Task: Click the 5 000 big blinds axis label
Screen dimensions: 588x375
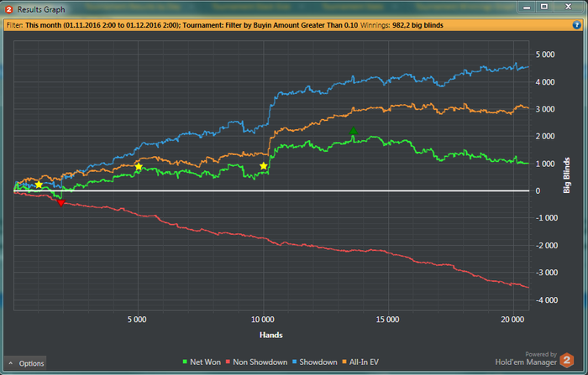Action: point(545,55)
